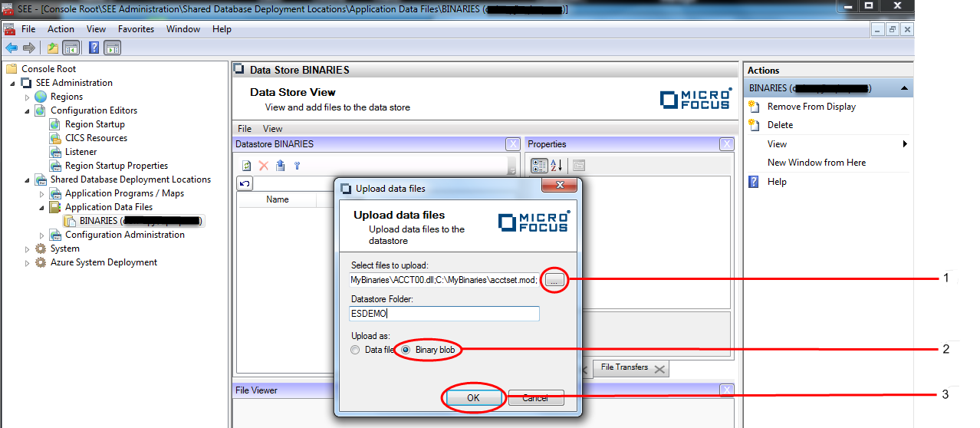980x428 pixels.
Task: Click the Alphabetical A-Z sort icon in Properties
Action: 557,165
